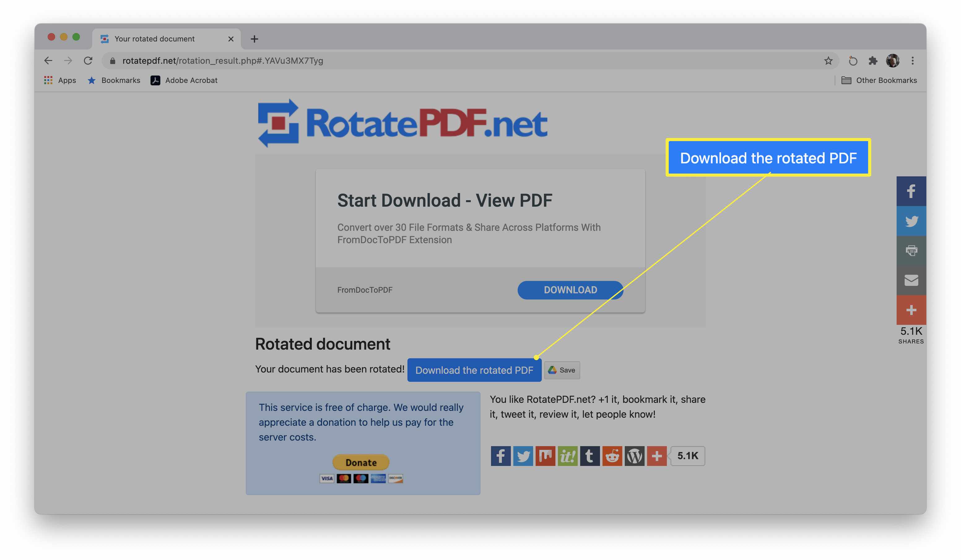Click the red Mix icon in share row
The width and height of the screenshot is (961, 560).
pyautogui.click(x=545, y=456)
